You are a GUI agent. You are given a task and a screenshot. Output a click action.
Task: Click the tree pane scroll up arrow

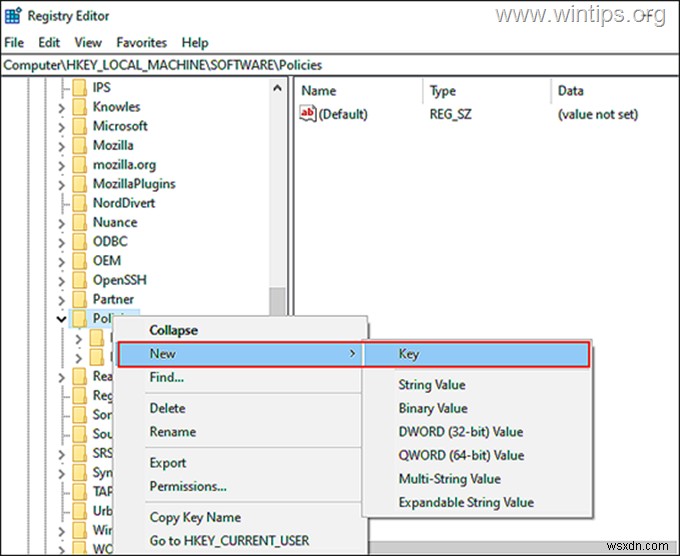[277, 88]
